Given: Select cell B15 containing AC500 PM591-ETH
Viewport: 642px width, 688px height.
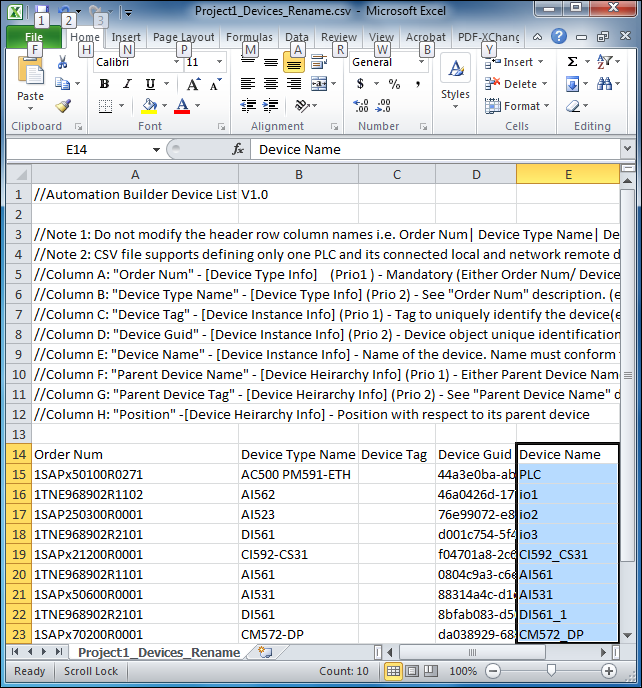Looking at the screenshot, I should click(298, 474).
